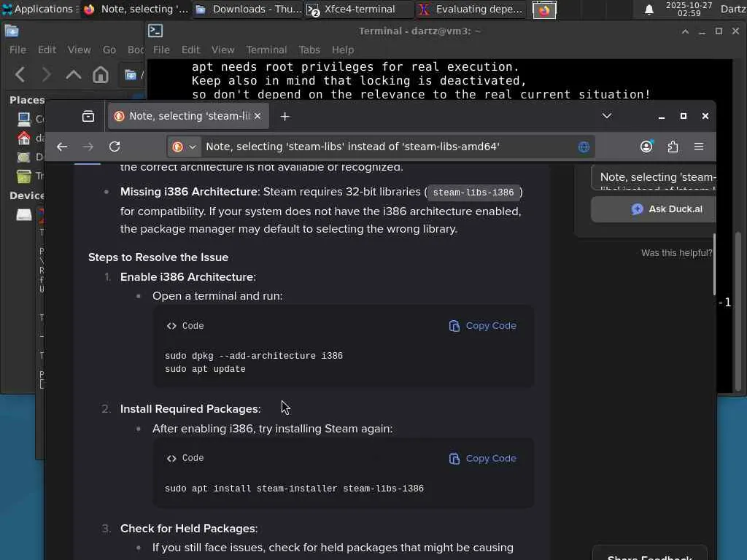This screenshot has height=560, width=747.
Task: Open the extensions puzzle icon
Action: click(x=673, y=147)
